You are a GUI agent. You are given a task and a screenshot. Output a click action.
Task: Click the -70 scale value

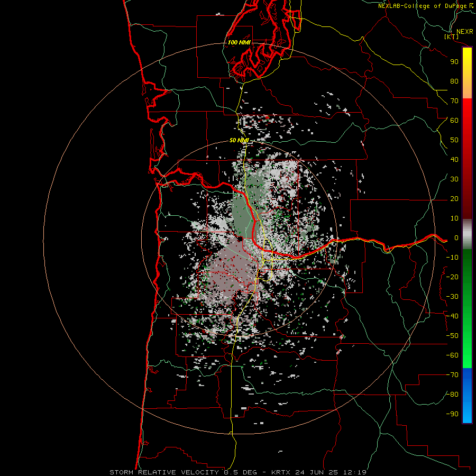(452, 375)
